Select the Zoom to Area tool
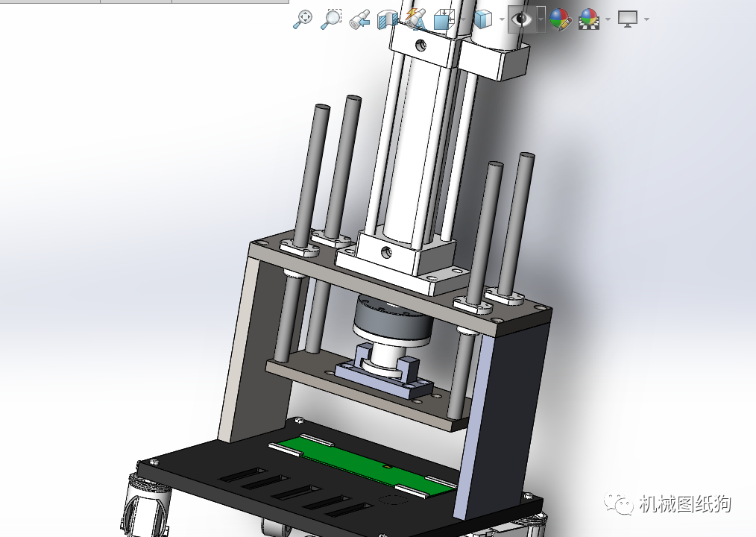 point(331,19)
